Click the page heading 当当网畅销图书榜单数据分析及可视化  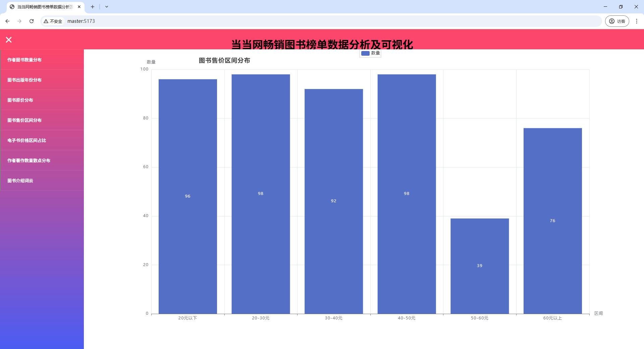[x=322, y=44]
